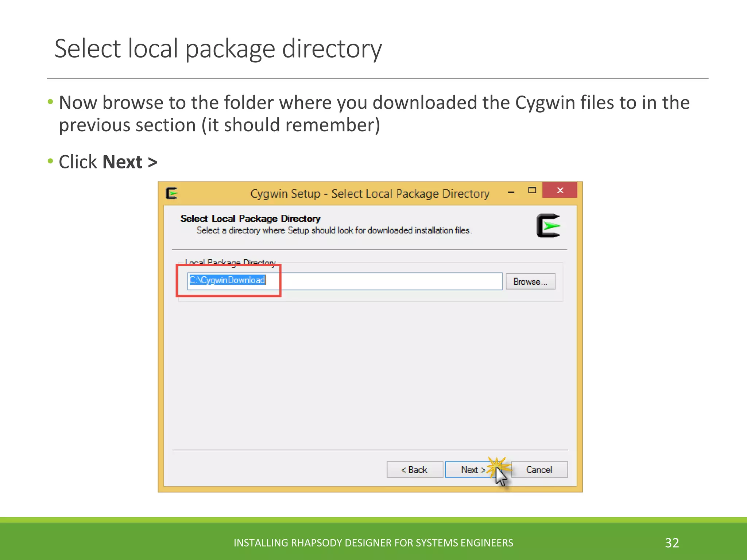Click the < Back button

coord(415,470)
